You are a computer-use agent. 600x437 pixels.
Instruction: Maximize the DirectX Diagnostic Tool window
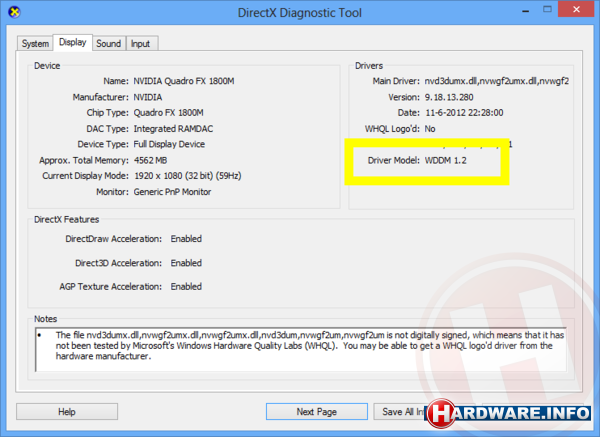tap(548, 10)
